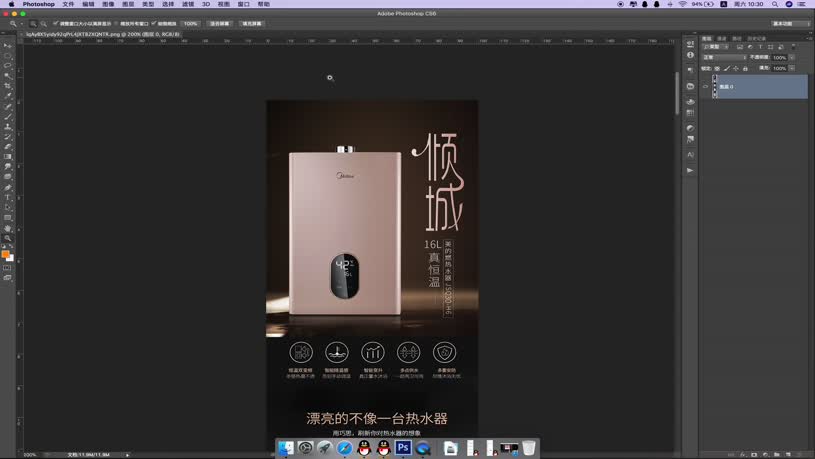This screenshot has width=815, height=459.
Task: Select the Lasso tool
Action: click(7, 66)
